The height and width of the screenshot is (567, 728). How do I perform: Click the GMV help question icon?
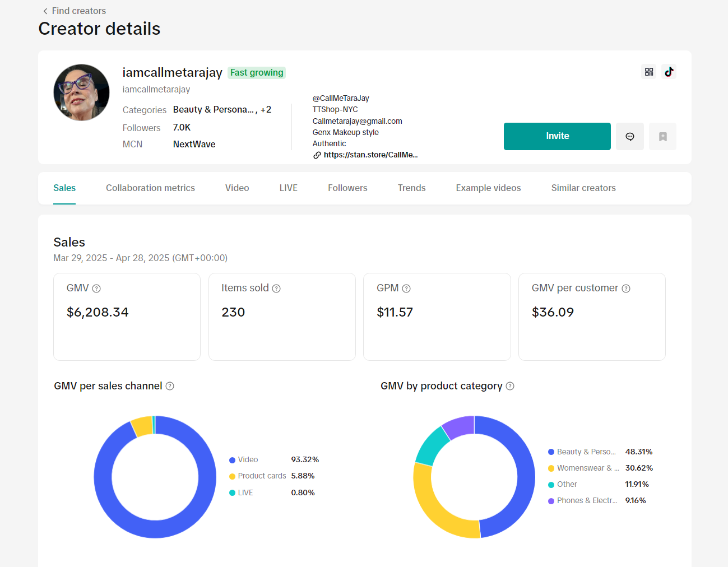pyautogui.click(x=96, y=289)
